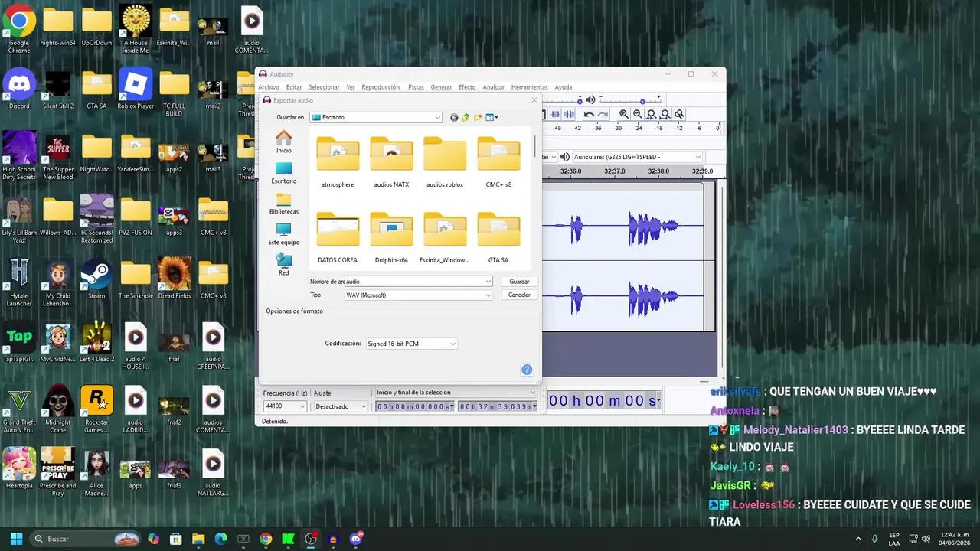Select Este equipo in the places sidebar
Screen dimensions: 980x551
[284, 234]
